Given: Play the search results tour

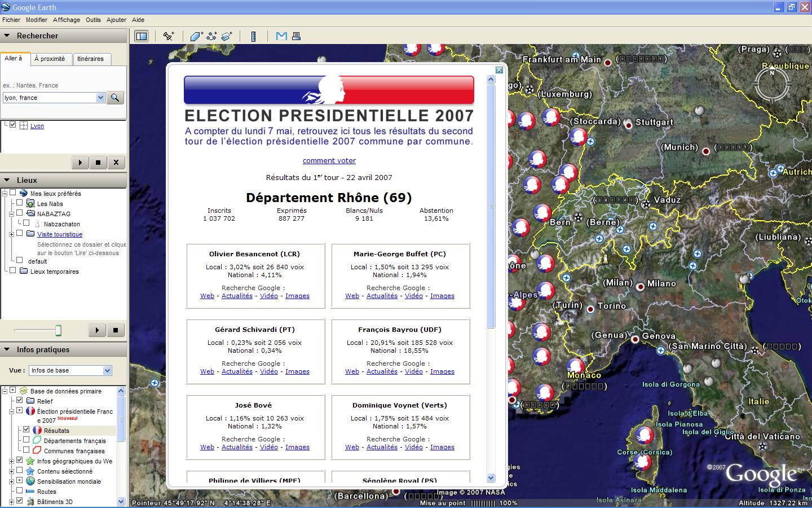Looking at the screenshot, I should click(80, 163).
